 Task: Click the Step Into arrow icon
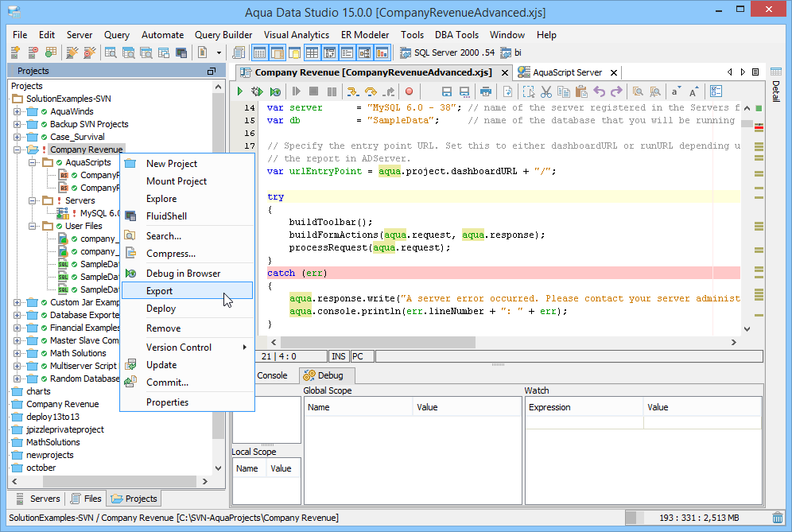coord(352,91)
